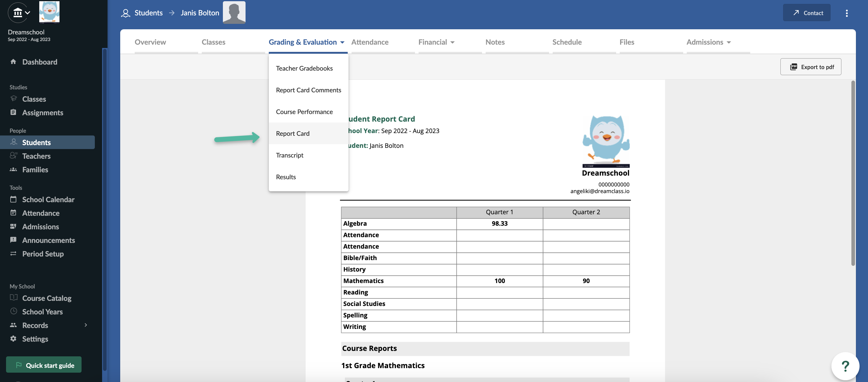Open Course Catalog in the sidebar

pos(47,298)
